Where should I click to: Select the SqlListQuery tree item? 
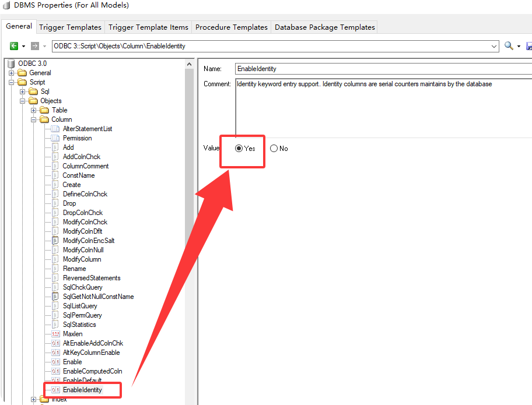tap(80, 306)
